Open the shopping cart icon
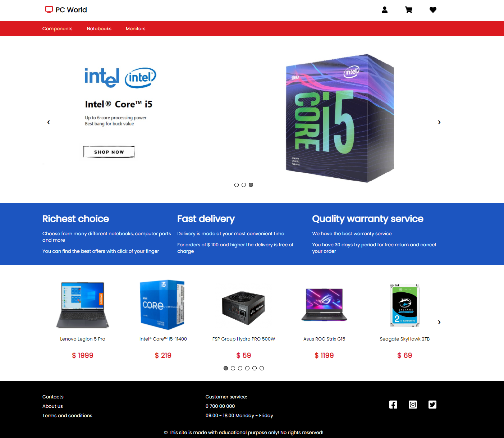This screenshot has width=504, height=438. (409, 10)
